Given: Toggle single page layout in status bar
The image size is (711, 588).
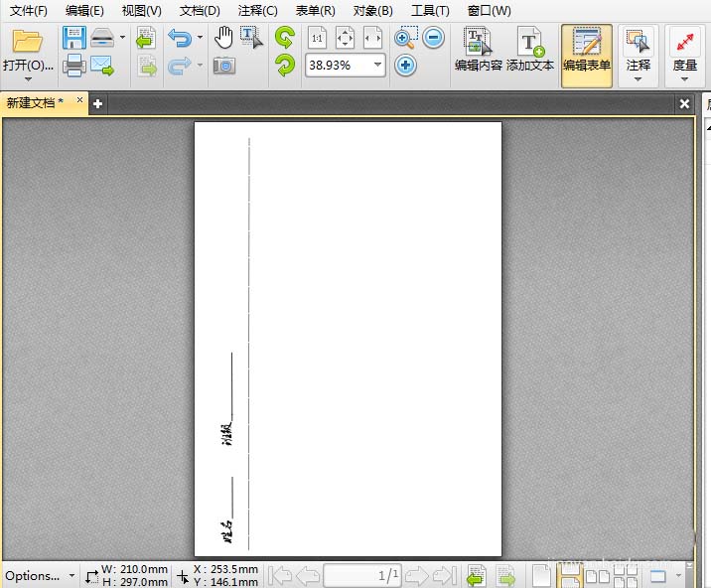Looking at the screenshot, I should tap(541, 575).
